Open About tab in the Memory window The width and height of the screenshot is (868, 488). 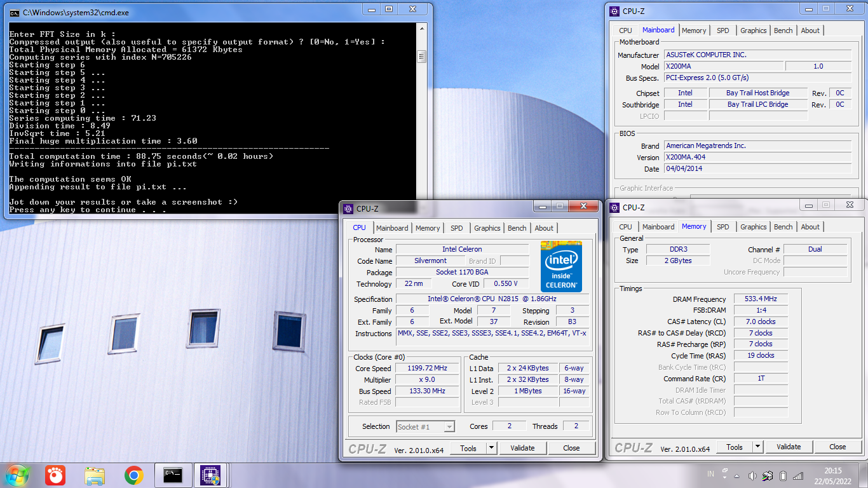pos(810,227)
